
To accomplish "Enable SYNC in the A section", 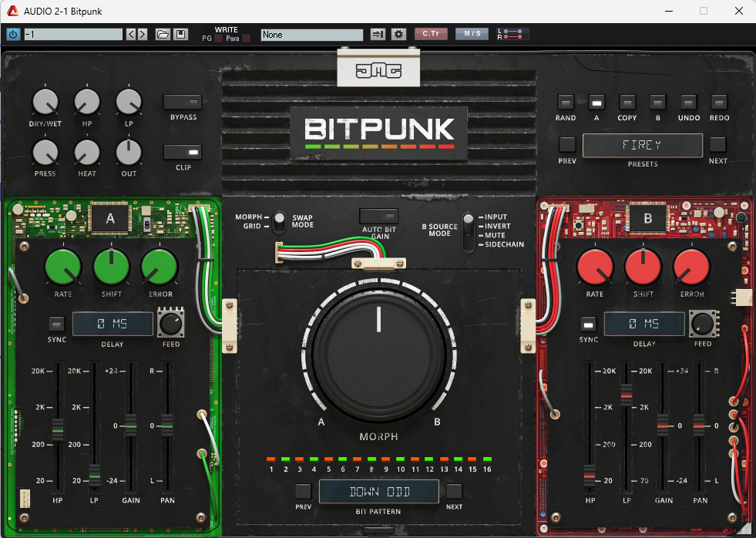I will (x=57, y=324).
